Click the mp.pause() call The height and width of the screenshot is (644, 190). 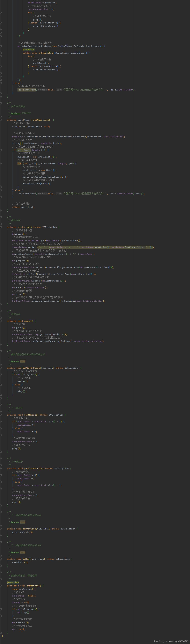coord(19,328)
